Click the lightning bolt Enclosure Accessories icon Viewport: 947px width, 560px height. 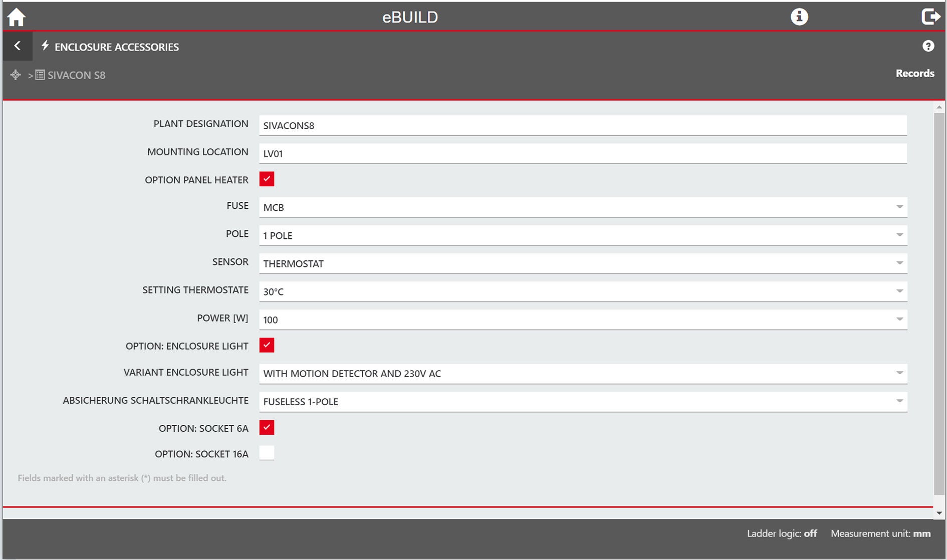pyautogui.click(x=45, y=46)
